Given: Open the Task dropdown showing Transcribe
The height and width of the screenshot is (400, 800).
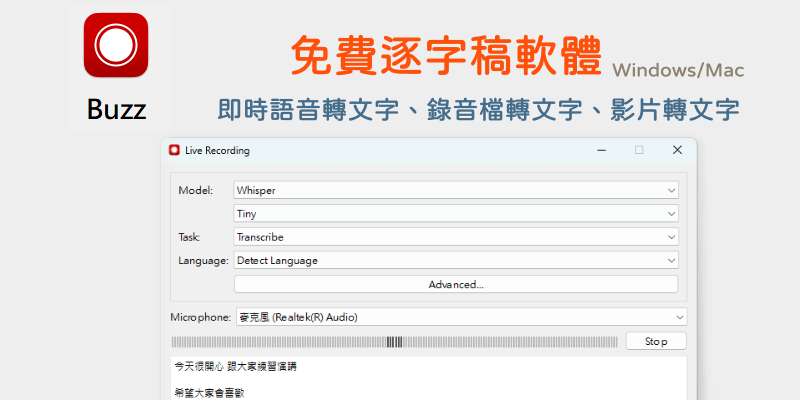Looking at the screenshot, I should 456,237.
